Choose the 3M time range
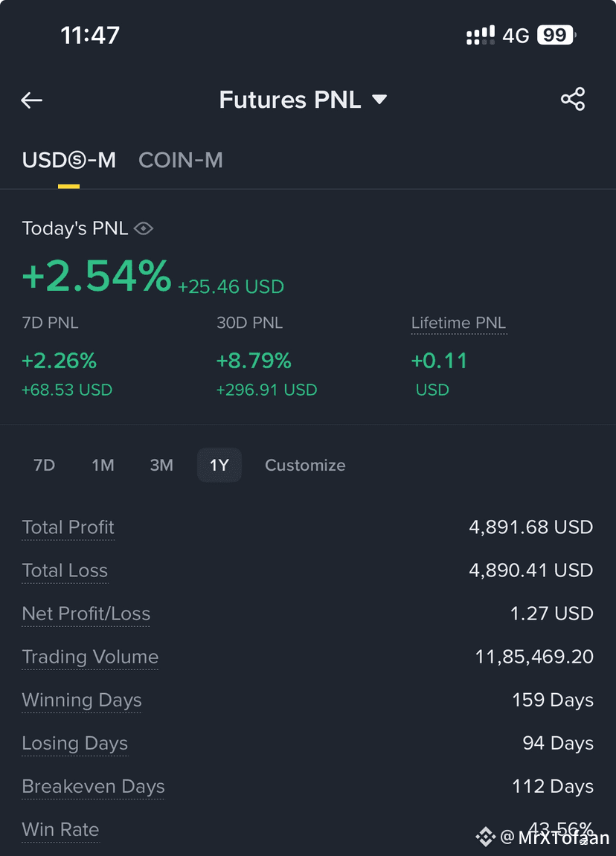 coord(161,465)
